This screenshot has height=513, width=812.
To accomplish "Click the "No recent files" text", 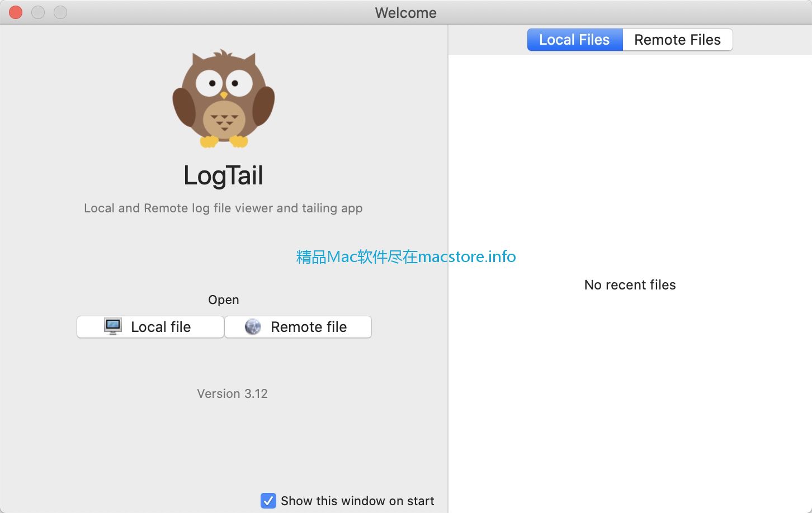I will pos(630,285).
